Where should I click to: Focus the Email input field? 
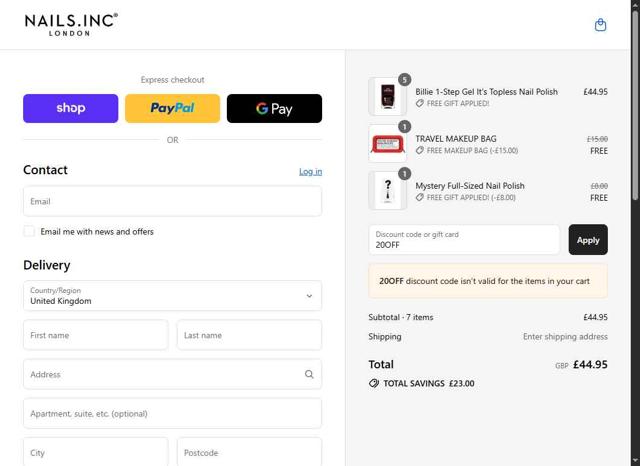(x=172, y=201)
